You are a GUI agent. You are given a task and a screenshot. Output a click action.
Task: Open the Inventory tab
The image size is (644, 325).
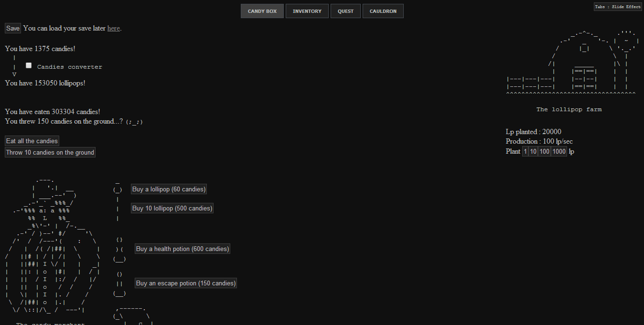[307, 11]
